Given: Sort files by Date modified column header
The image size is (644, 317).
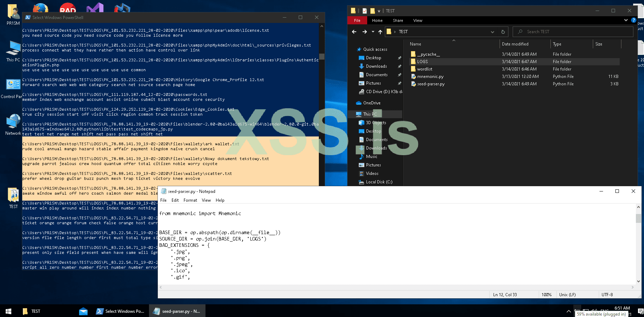Looking at the screenshot, I should click(x=525, y=44).
